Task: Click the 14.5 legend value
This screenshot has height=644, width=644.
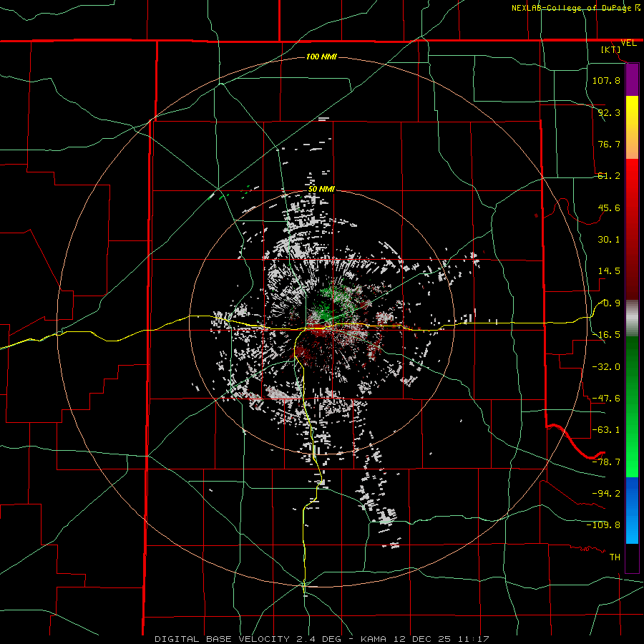Action: coord(609,271)
